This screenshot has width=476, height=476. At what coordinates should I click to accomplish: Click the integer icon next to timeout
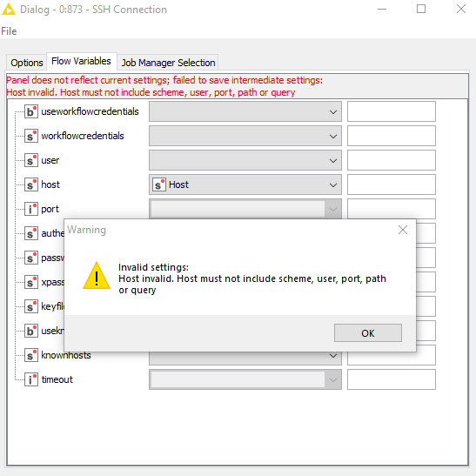(x=31, y=379)
